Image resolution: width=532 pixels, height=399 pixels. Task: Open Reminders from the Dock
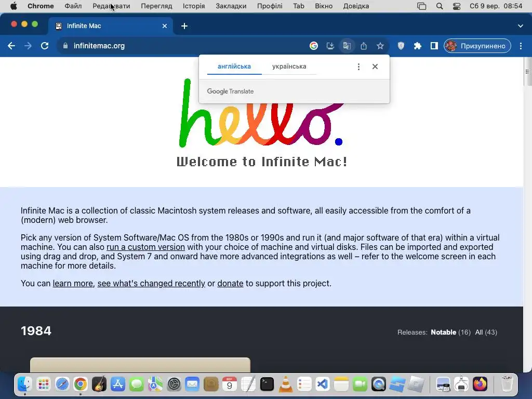(304, 384)
